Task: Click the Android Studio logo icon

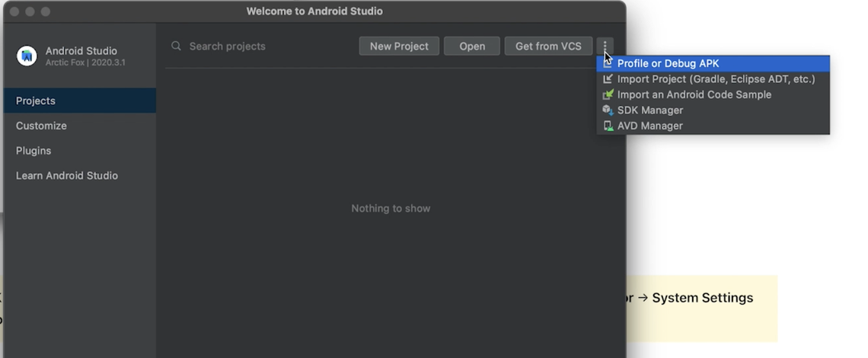Action: click(27, 56)
